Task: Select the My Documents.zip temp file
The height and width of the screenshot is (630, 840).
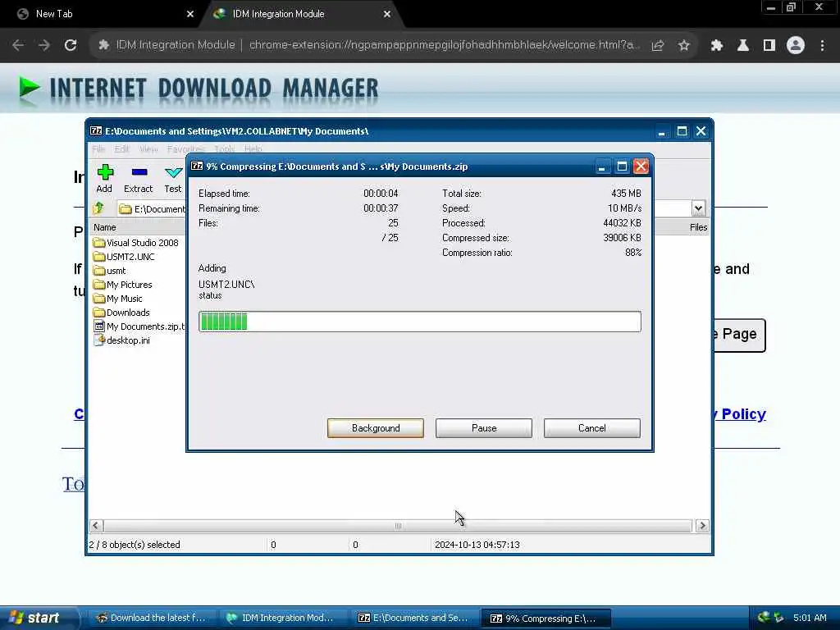Action: pos(139,326)
